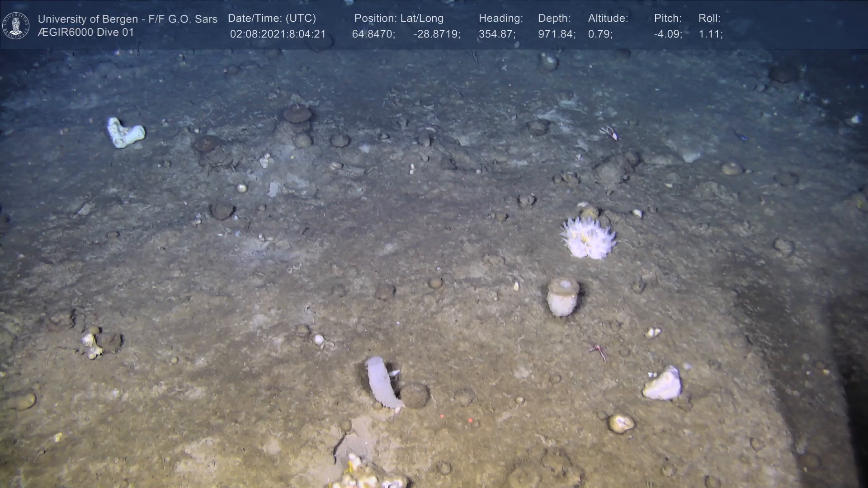Click the vase-shaped sponge on seafloor

(x=563, y=296)
